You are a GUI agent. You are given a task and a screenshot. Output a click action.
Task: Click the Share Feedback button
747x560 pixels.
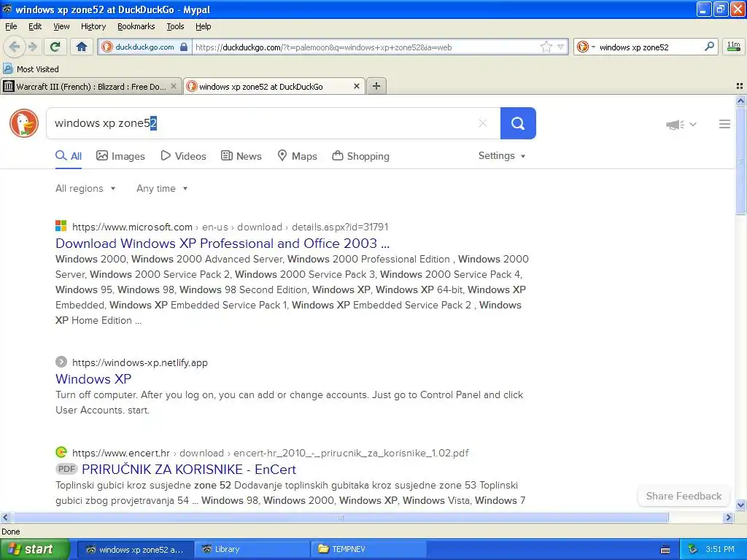click(684, 496)
